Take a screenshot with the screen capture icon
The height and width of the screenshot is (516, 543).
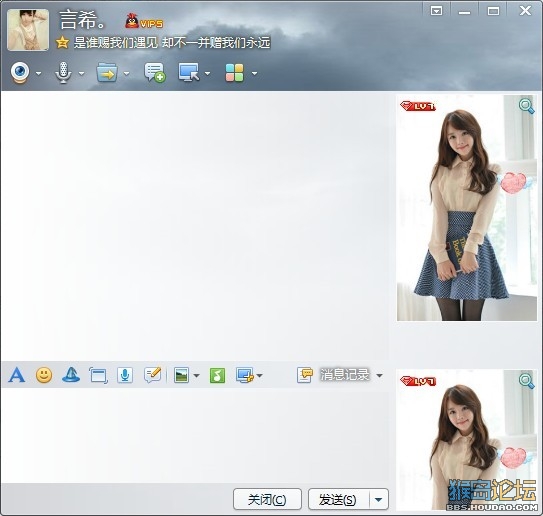point(244,375)
